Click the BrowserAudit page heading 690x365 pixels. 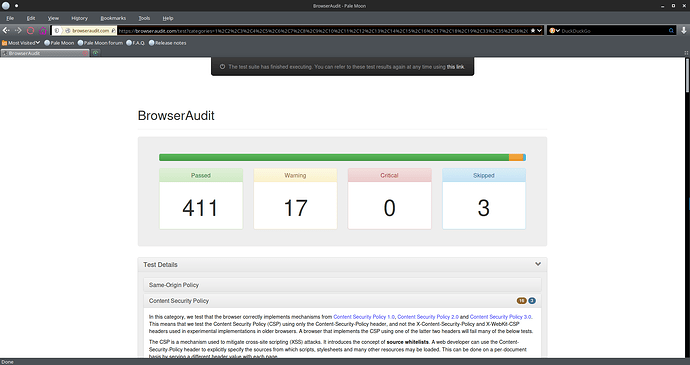[x=176, y=115]
